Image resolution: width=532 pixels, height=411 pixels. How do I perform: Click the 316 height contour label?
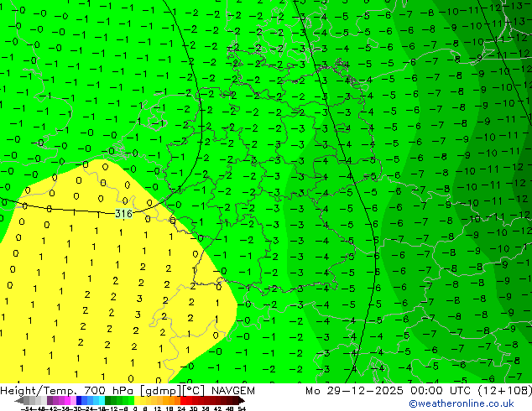pyautogui.click(x=123, y=213)
